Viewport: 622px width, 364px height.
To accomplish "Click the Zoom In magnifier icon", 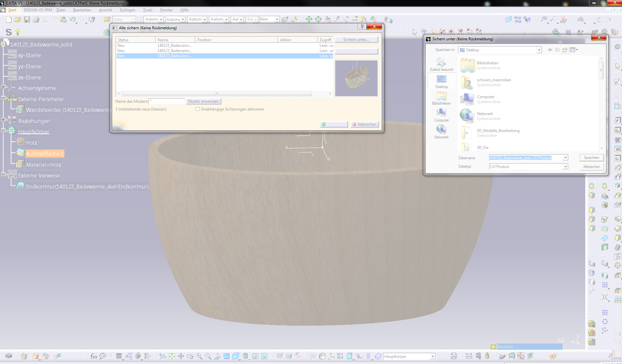I will coord(199,356).
